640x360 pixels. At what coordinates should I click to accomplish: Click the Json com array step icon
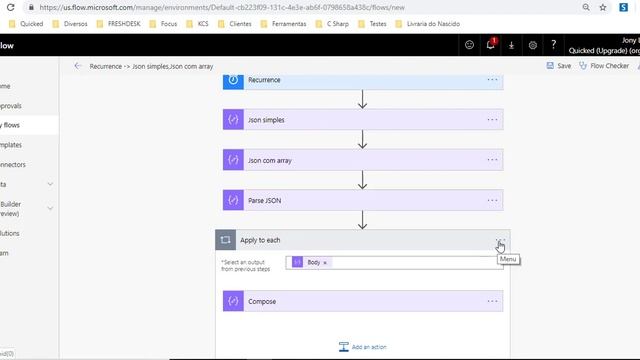pos(233,160)
